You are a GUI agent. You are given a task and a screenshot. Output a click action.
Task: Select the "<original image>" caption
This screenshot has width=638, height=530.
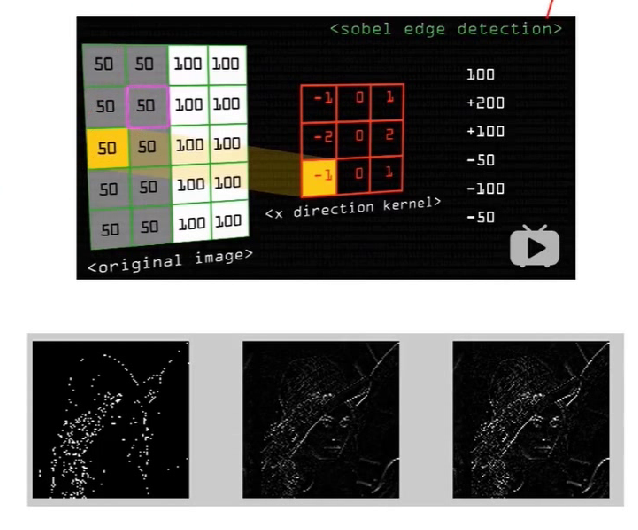click(170, 262)
